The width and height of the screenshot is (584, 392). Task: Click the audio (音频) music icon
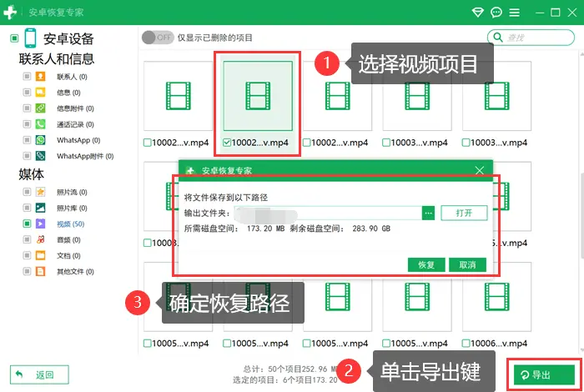tap(40, 239)
